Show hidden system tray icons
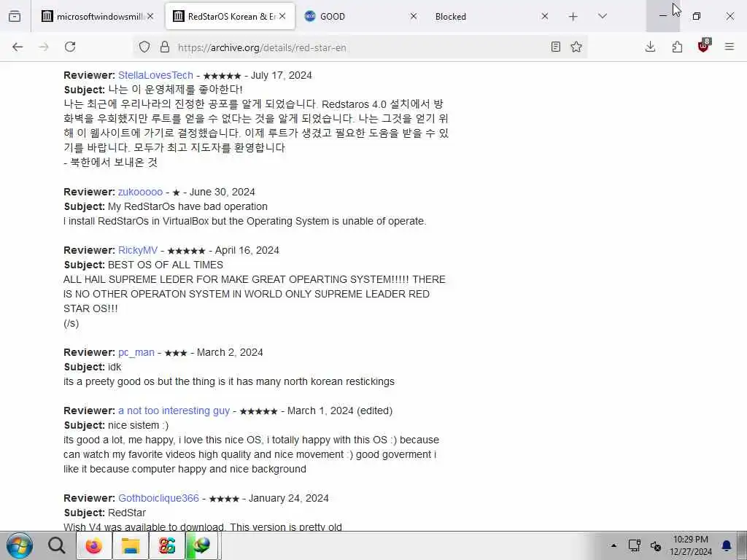Screen dimensions: 747x560 [614, 545]
